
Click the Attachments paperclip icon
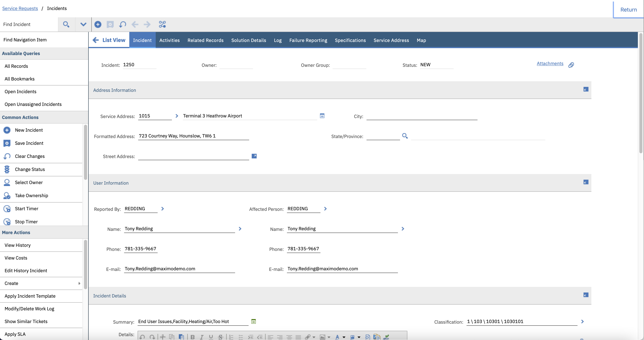[x=571, y=65]
